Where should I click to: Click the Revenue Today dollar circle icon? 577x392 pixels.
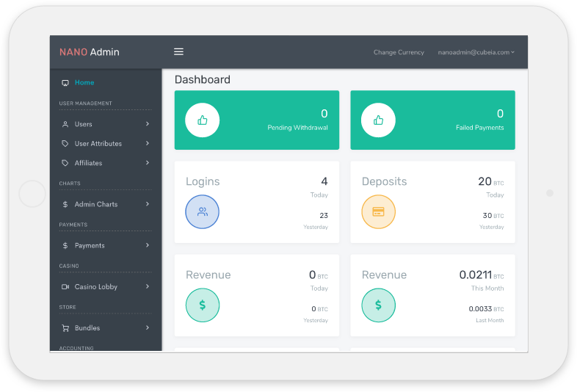tap(203, 305)
